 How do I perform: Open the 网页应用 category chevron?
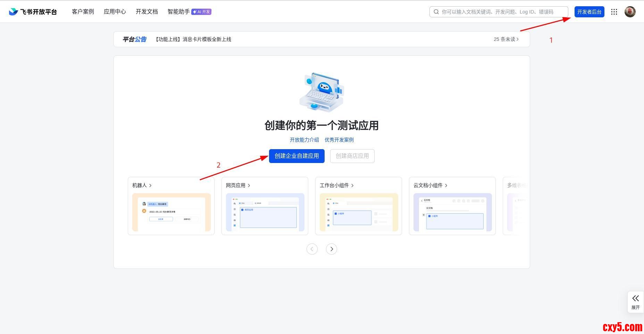click(249, 186)
